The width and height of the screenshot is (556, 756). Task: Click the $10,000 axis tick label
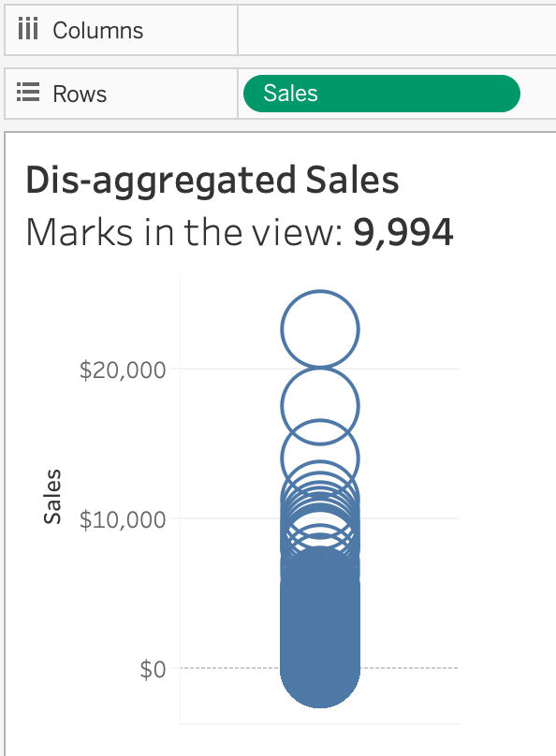[x=123, y=520]
